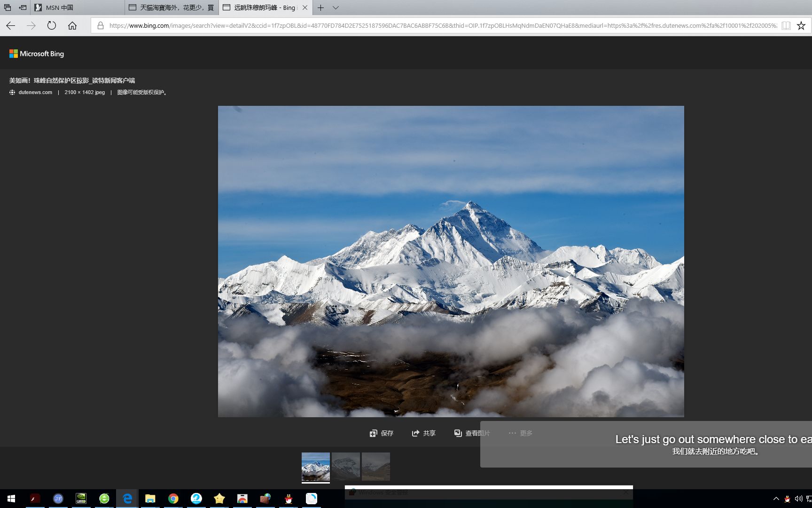
Task: Open the dutenews.com source link
Action: pos(35,92)
